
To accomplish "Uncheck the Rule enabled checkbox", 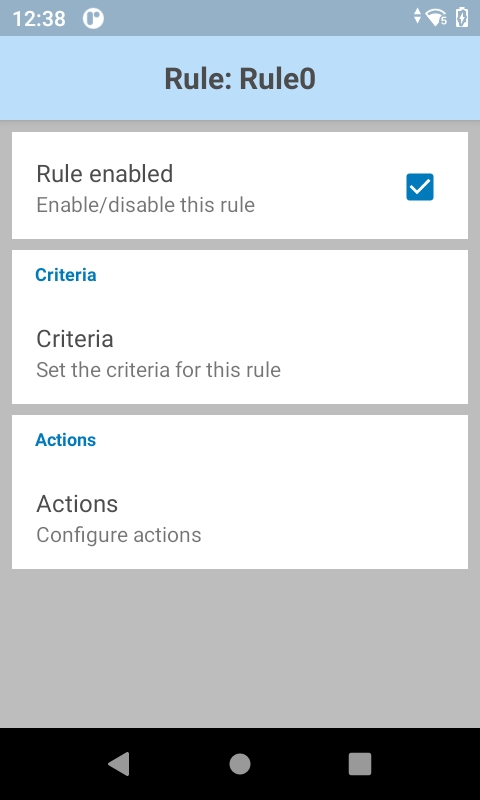I will (420, 187).
